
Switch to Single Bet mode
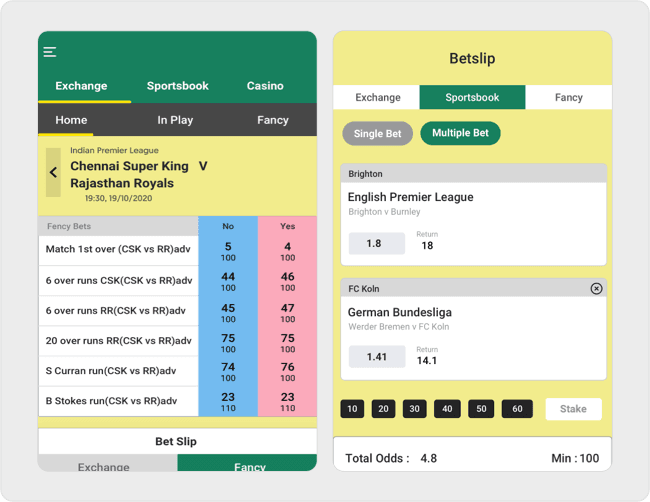click(377, 134)
